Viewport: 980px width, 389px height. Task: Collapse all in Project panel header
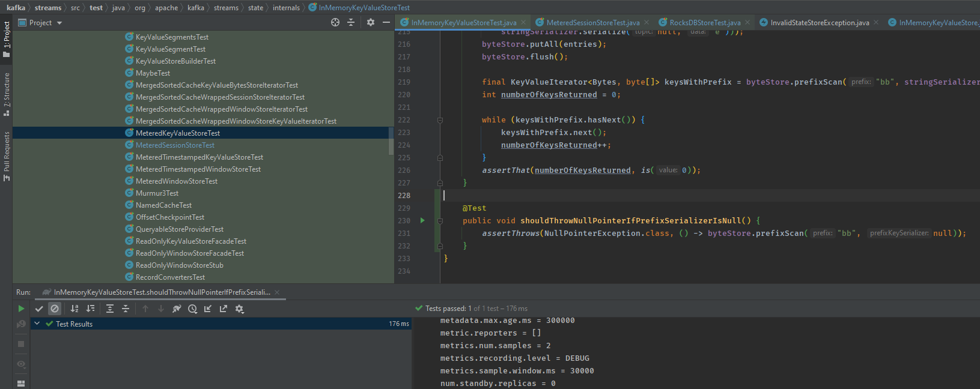(351, 22)
